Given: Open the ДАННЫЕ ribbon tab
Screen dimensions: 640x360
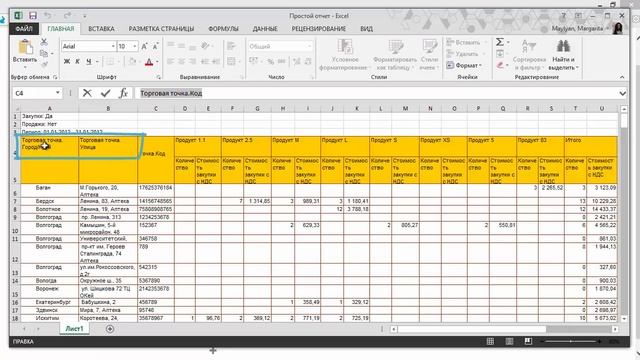Looking at the screenshot, I should tap(265, 29).
